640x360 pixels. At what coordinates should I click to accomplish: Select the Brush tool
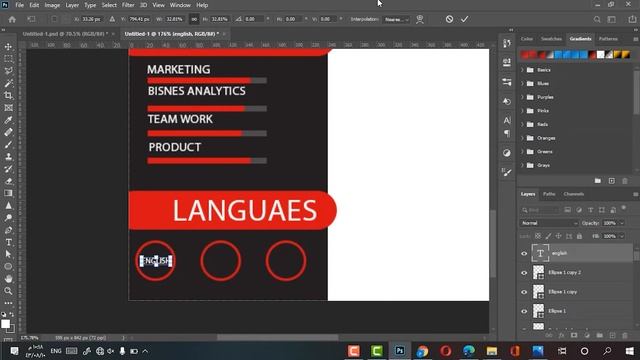click(x=8, y=144)
